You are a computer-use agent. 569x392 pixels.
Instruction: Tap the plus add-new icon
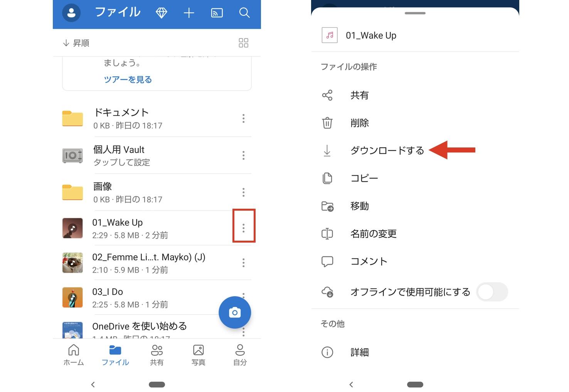click(x=189, y=13)
